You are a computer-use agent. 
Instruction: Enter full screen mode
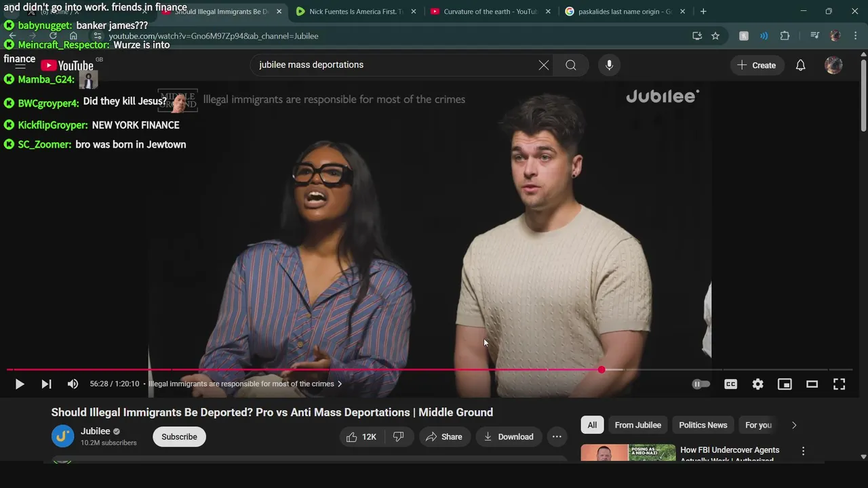pos(839,384)
